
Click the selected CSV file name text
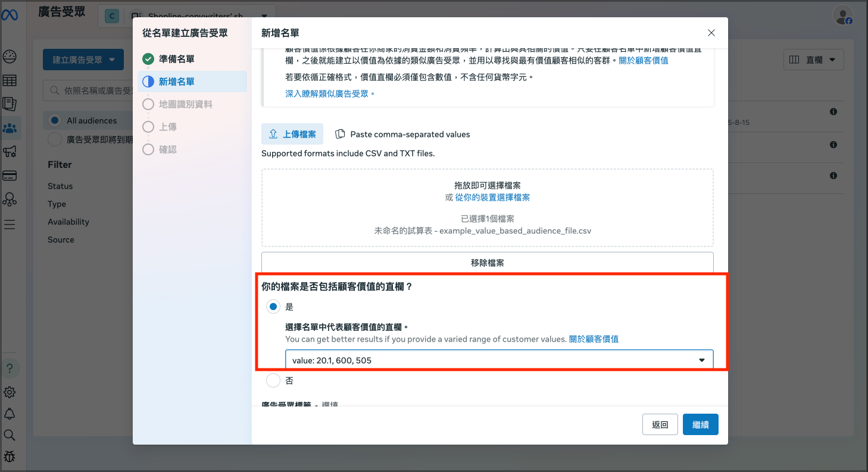[x=483, y=230]
